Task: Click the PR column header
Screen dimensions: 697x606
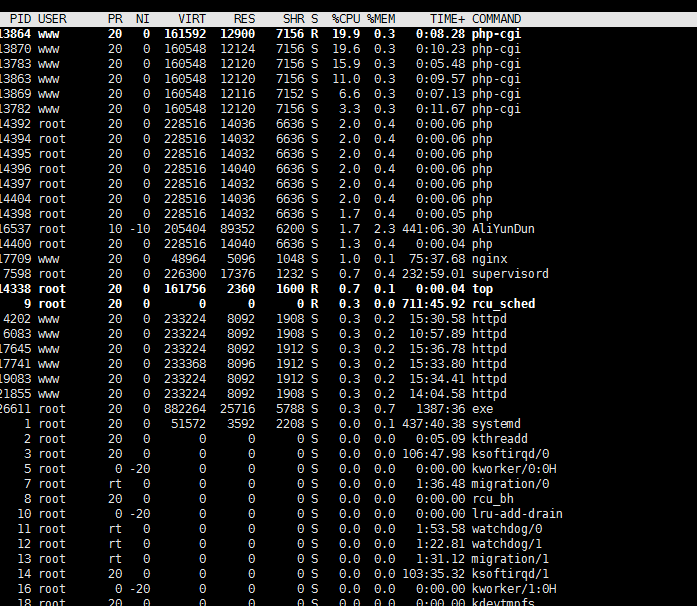Action: click(115, 19)
